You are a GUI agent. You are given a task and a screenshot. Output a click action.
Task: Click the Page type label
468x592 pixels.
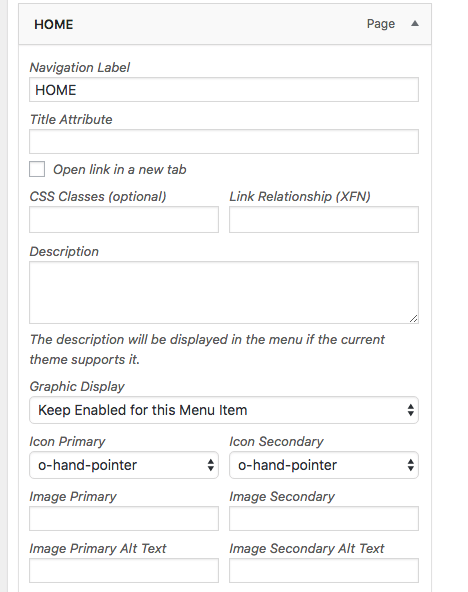pyautogui.click(x=381, y=24)
